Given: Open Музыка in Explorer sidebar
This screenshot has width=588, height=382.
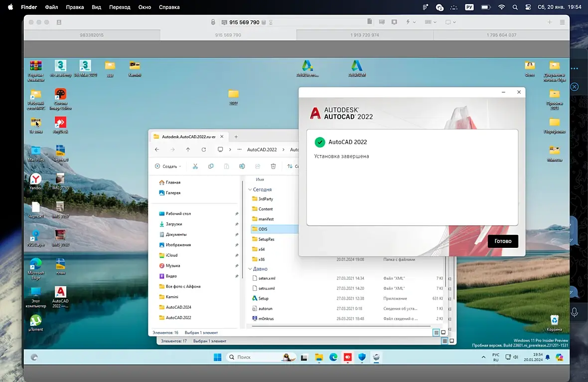Looking at the screenshot, I should 169,266.
